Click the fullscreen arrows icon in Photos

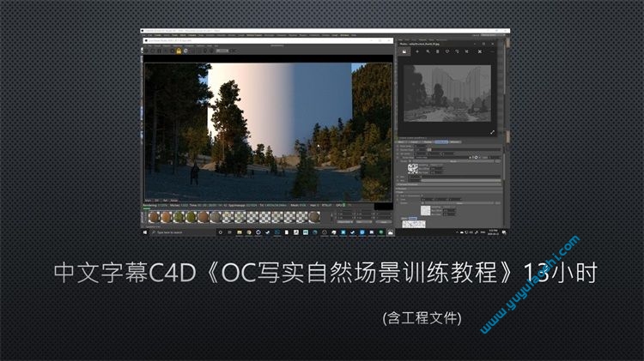(x=492, y=132)
